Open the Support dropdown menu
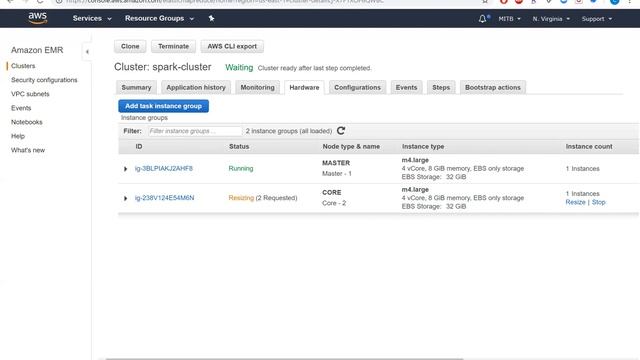Viewport: 640px width, 360px height. (x=597, y=19)
